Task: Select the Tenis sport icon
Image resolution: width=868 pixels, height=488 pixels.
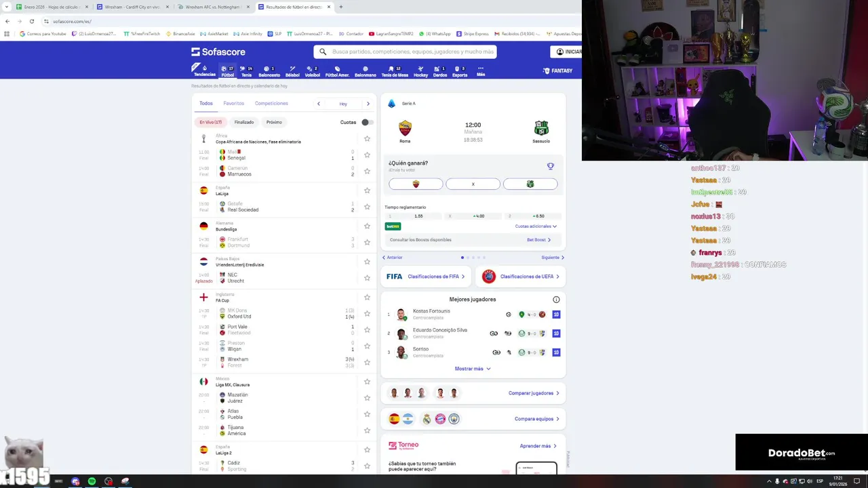Action: (x=246, y=70)
